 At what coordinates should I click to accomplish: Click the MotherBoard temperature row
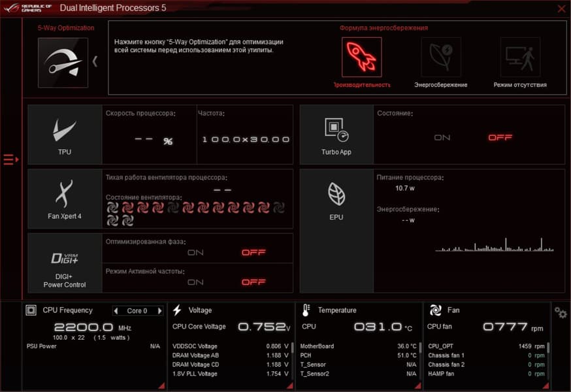[x=358, y=346]
